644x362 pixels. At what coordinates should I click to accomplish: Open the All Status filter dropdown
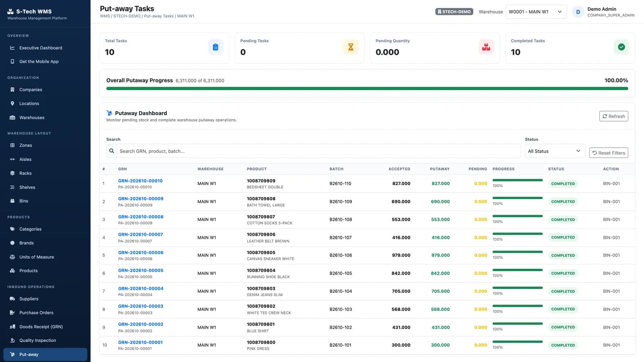click(x=555, y=151)
